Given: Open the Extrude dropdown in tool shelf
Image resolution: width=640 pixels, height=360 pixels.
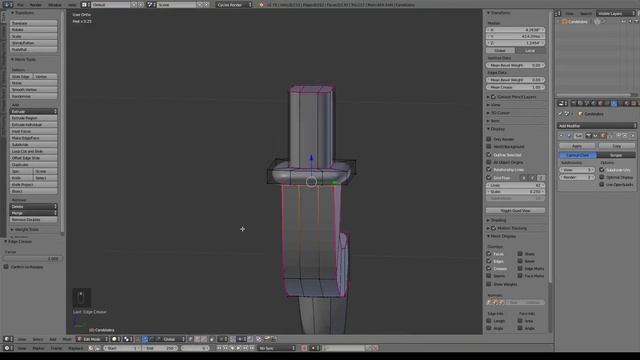Looking at the screenshot, I should (33, 111).
